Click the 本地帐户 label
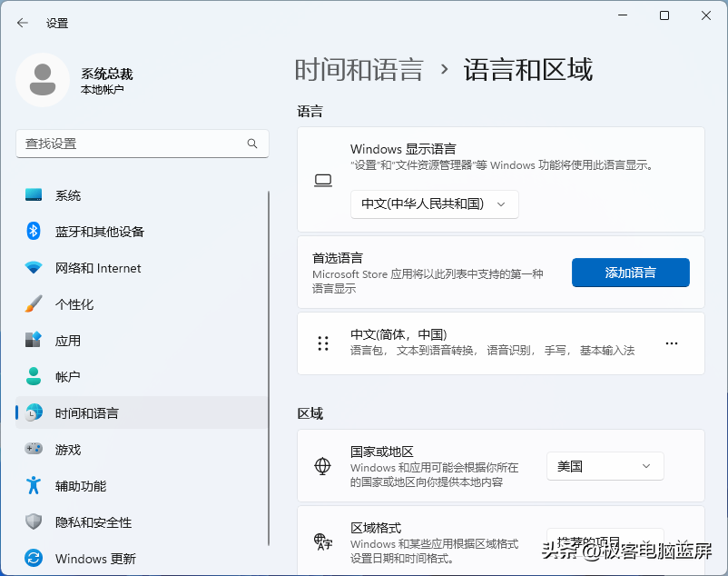Viewport: 728px width, 576px height. [x=102, y=89]
